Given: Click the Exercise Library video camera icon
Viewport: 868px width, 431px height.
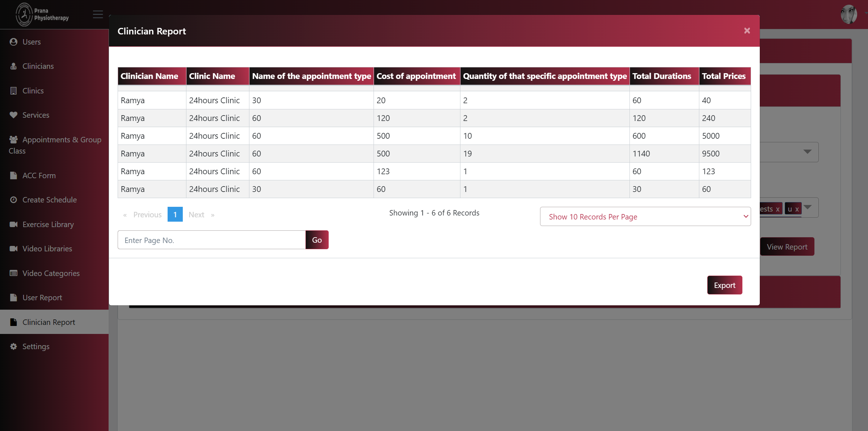Looking at the screenshot, I should (x=13, y=225).
